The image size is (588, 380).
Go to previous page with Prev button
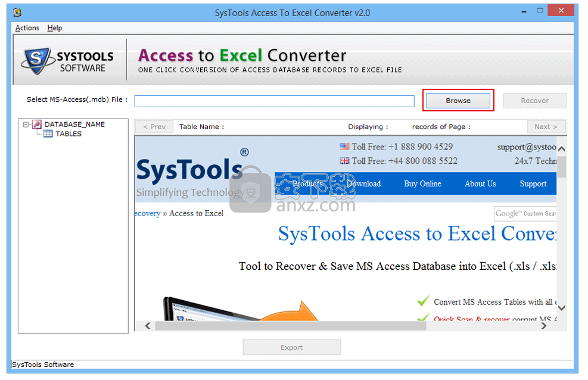coord(154,127)
